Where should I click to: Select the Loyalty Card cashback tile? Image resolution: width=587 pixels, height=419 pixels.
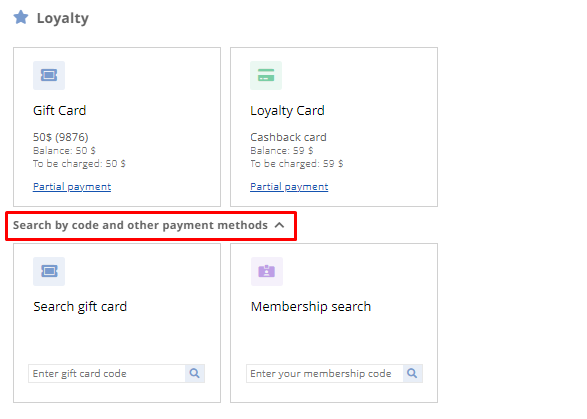334,127
